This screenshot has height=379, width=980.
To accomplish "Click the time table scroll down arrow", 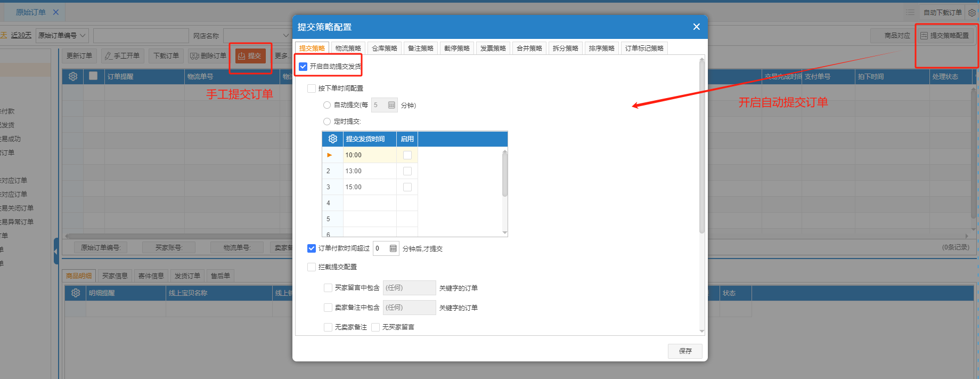I will [505, 233].
